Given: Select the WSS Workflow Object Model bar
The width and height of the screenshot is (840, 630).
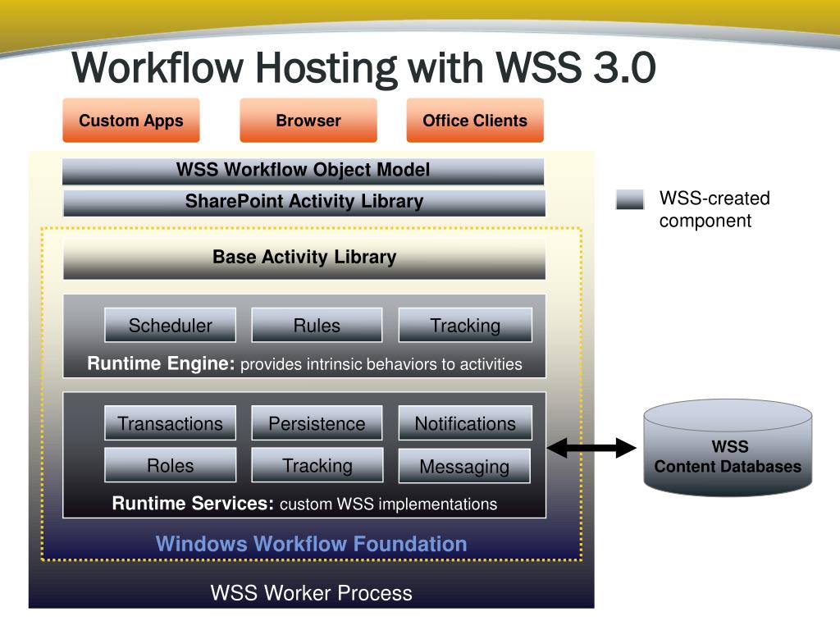Looking at the screenshot, I should pyautogui.click(x=304, y=171).
